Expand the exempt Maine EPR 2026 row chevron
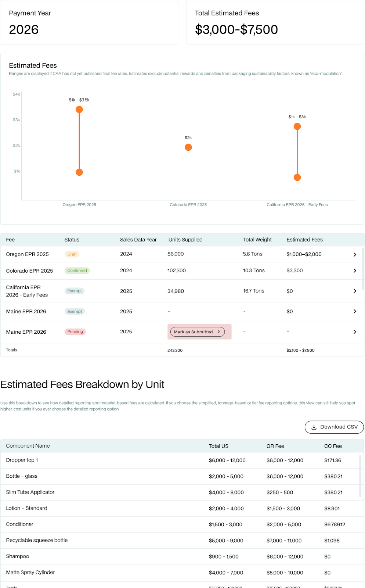 [x=355, y=311]
